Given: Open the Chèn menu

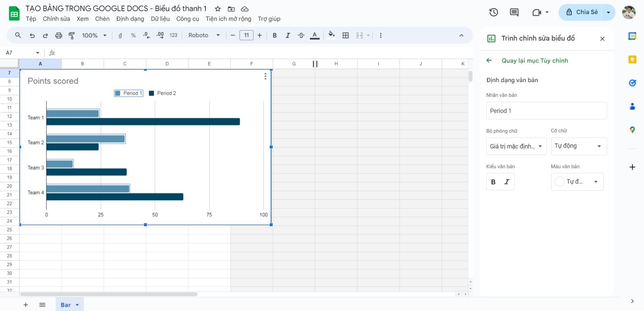Looking at the screenshot, I should 102,19.
